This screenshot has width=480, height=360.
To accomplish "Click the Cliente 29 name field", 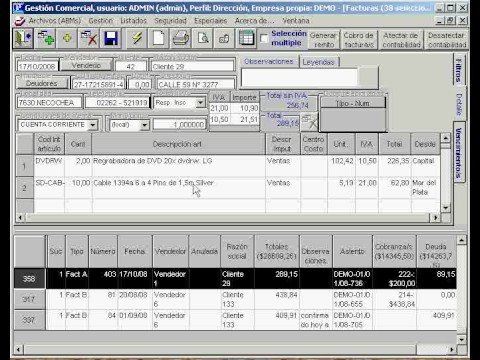I will 193,66.
